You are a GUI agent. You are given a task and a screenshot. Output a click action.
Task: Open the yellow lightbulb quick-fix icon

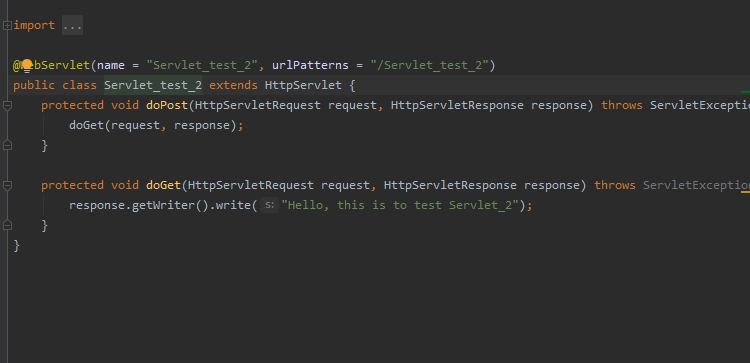tap(27, 65)
